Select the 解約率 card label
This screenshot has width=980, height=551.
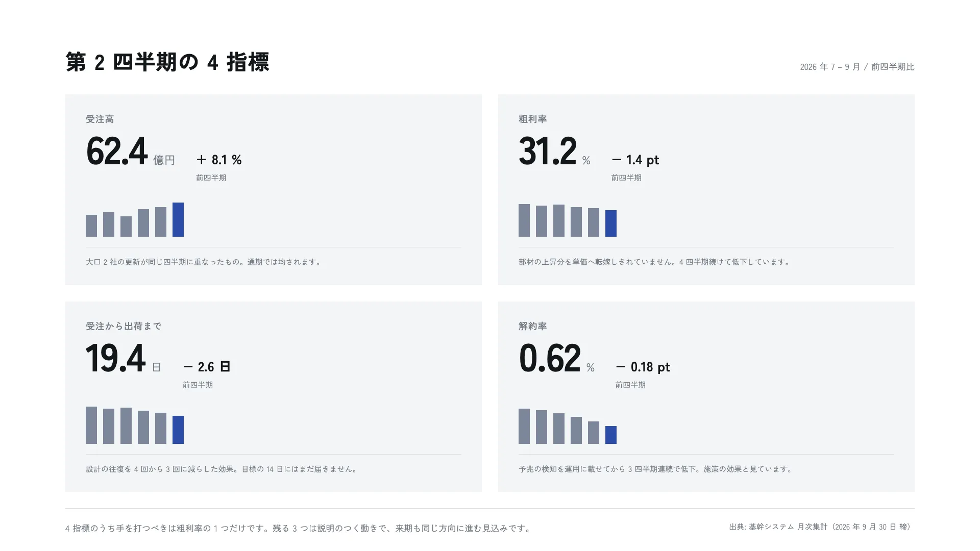point(533,326)
